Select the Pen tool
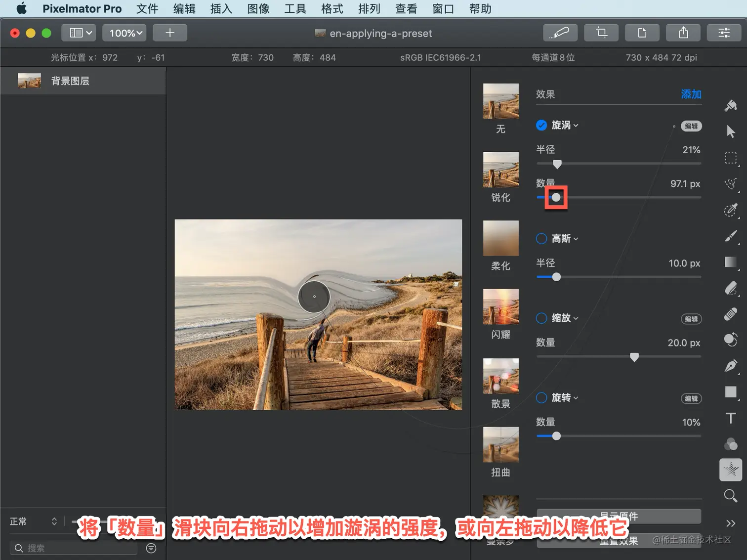Image resolution: width=747 pixels, height=560 pixels. point(731,366)
